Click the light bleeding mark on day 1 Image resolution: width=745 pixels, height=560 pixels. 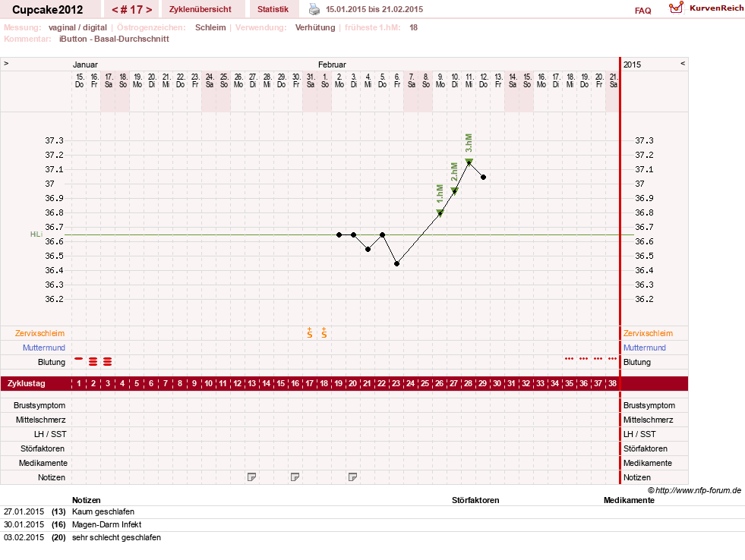pos(79,359)
